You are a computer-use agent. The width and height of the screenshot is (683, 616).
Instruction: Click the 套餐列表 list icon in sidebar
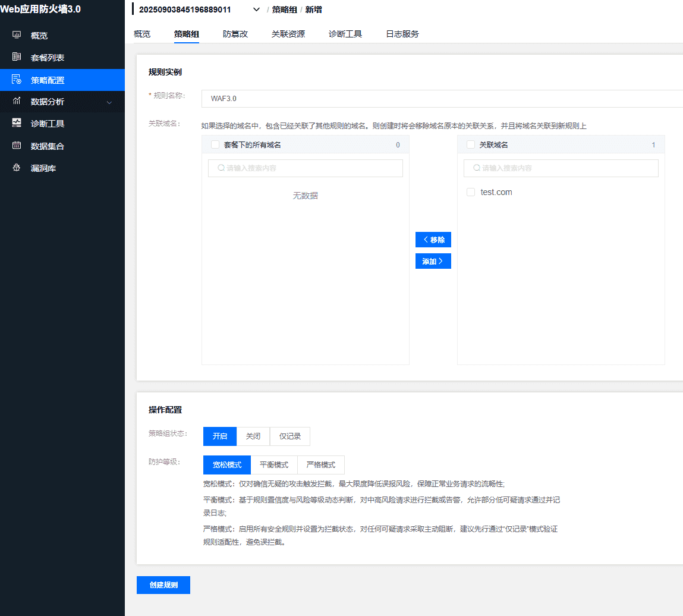pyautogui.click(x=17, y=58)
